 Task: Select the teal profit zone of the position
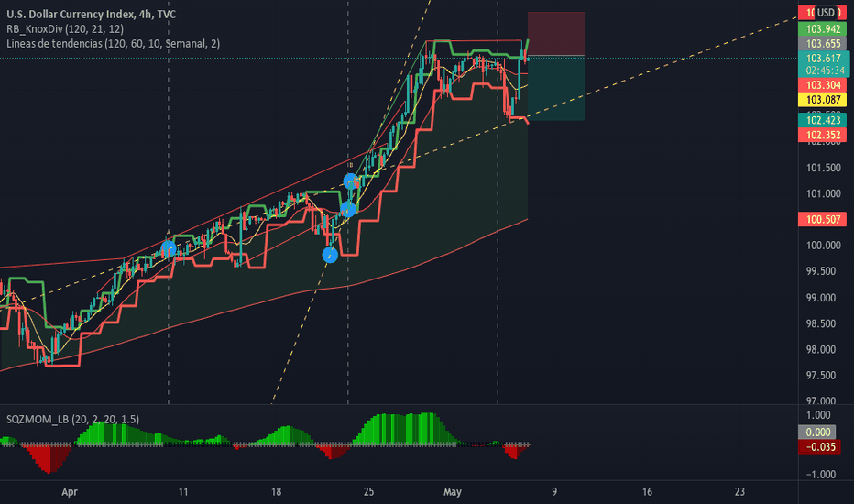[556, 88]
